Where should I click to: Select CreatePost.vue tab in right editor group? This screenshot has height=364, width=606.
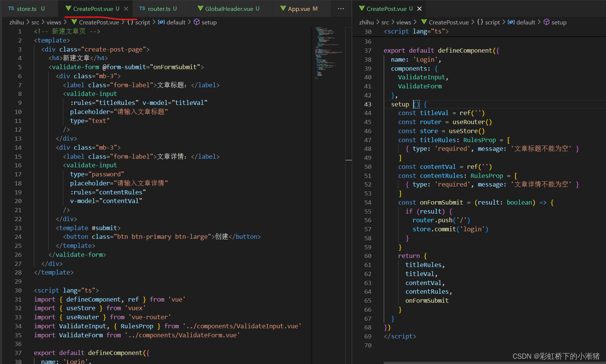(390, 9)
